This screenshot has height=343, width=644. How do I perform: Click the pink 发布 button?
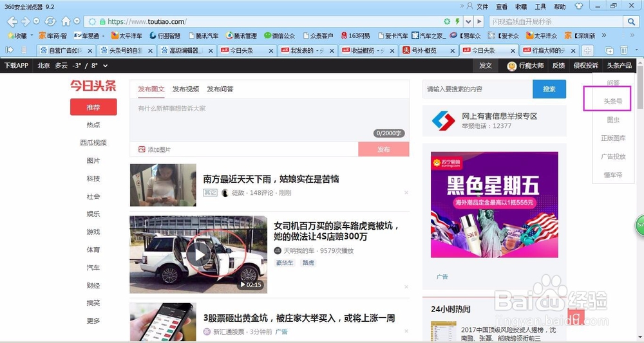(384, 149)
